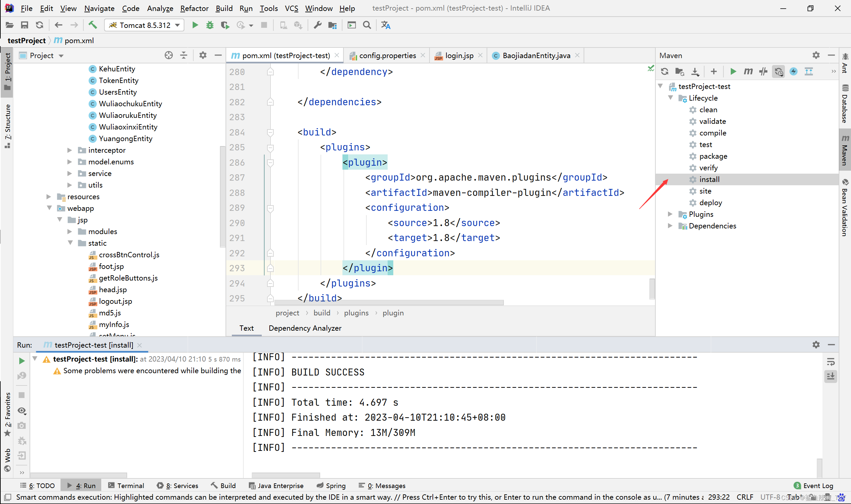Screen dimensions: 851x504
Task: Expand the interceptor folder
Action: tap(70, 150)
